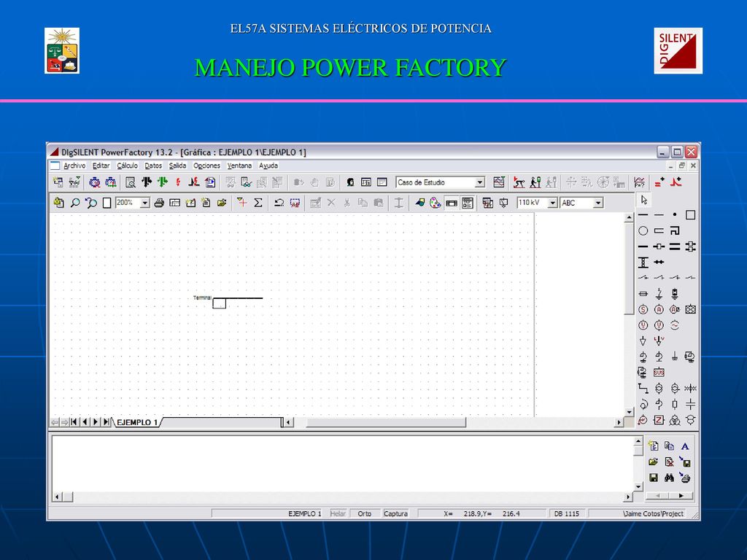This screenshot has width=747, height=560.
Task: Select the arrow pointer tool
Action: click(x=644, y=200)
